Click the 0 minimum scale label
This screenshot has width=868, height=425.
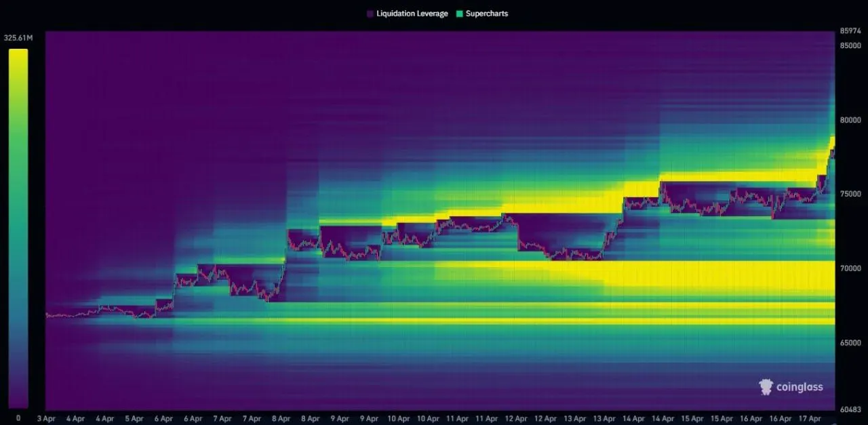[x=18, y=418]
